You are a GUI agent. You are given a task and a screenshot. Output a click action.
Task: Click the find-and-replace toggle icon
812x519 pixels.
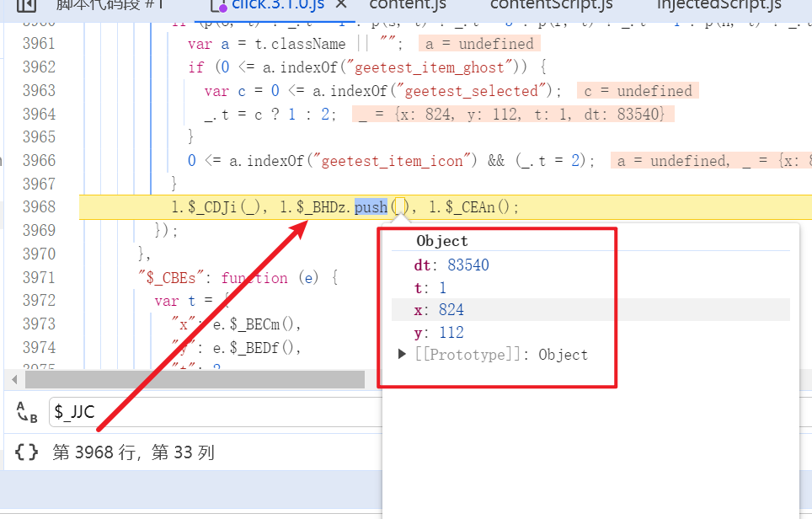[x=27, y=412]
